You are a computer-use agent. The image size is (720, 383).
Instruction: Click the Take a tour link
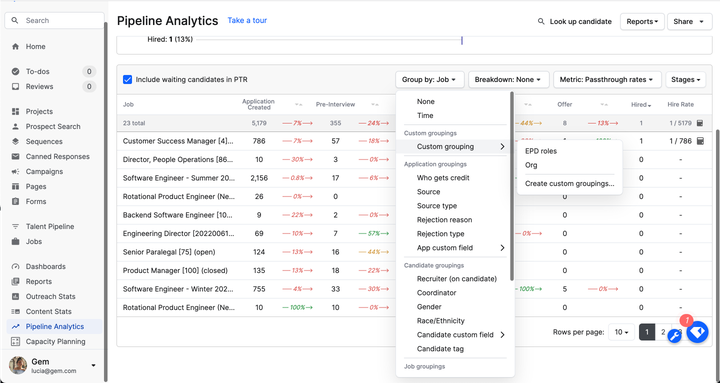point(247,20)
